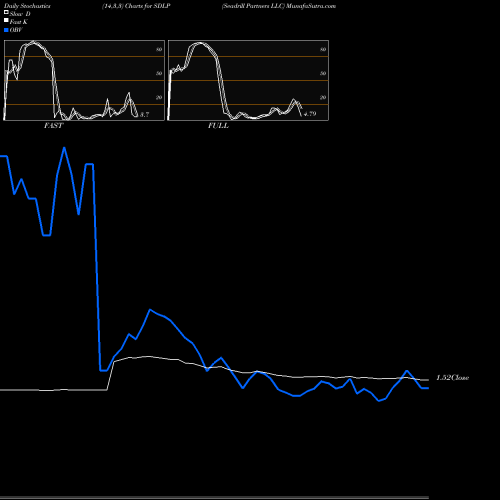500x500 pixels.
Task: Click the 'Slow D' legend label
Action: coord(20,14)
